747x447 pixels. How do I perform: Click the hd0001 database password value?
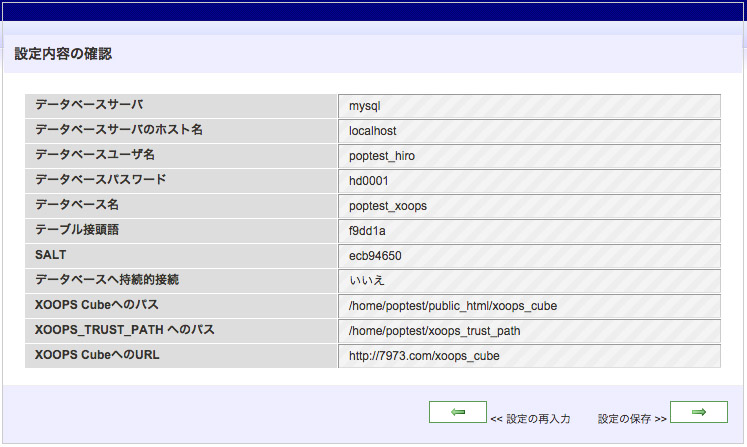(x=368, y=181)
